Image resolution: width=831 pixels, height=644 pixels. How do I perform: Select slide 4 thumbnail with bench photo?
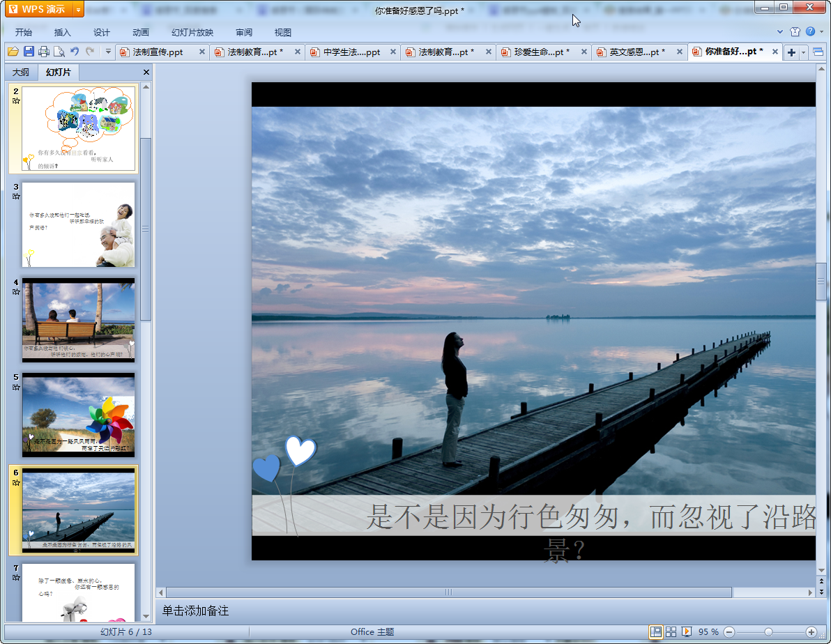(x=79, y=321)
